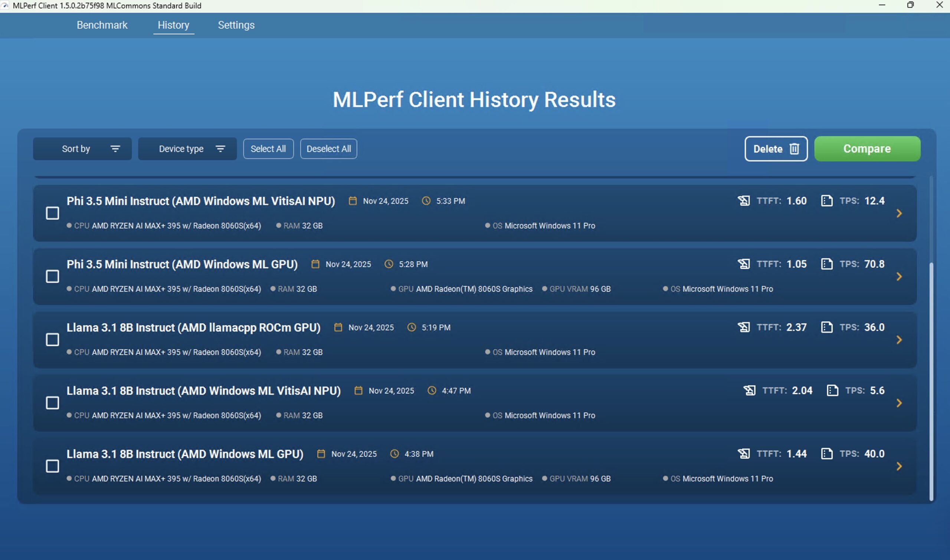This screenshot has width=950, height=560.
Task: Tick the Llama 3.1 8B ROCm GPU checkbox
Action: 52,340
